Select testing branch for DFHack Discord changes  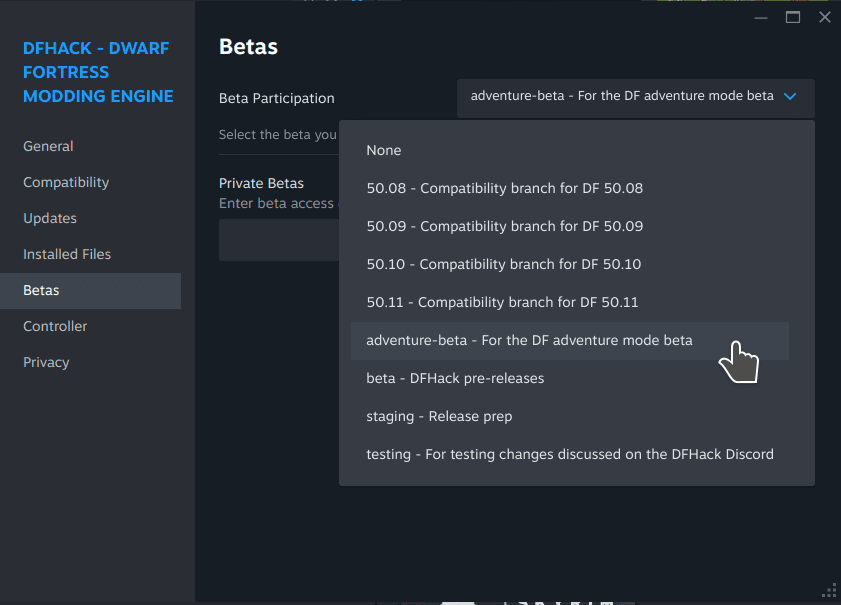[x=570, y=455]
